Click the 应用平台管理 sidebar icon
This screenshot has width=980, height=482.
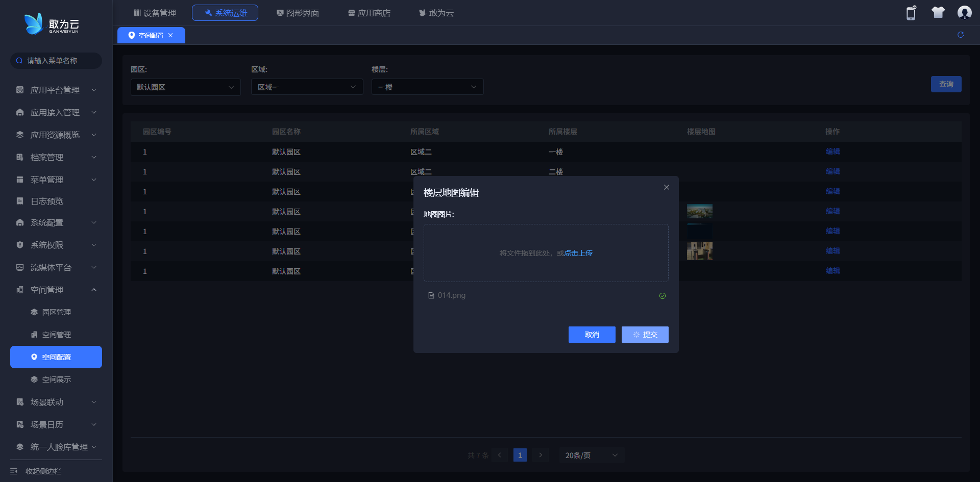20,90
